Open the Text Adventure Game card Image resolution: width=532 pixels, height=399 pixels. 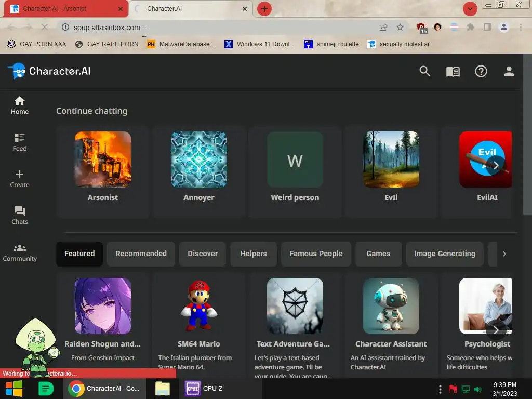click(295, 324)
